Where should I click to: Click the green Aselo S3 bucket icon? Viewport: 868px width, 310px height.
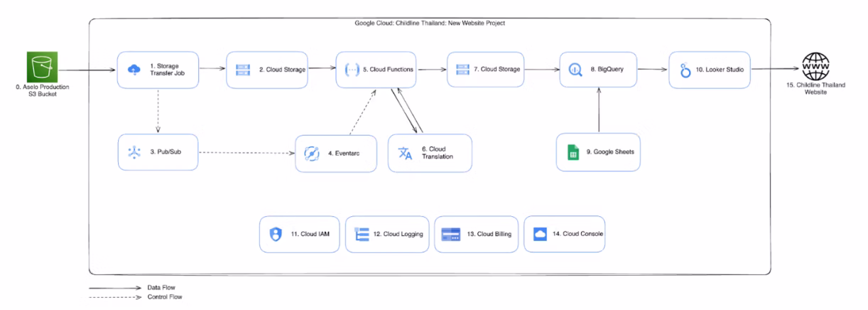tap(40, 66)
